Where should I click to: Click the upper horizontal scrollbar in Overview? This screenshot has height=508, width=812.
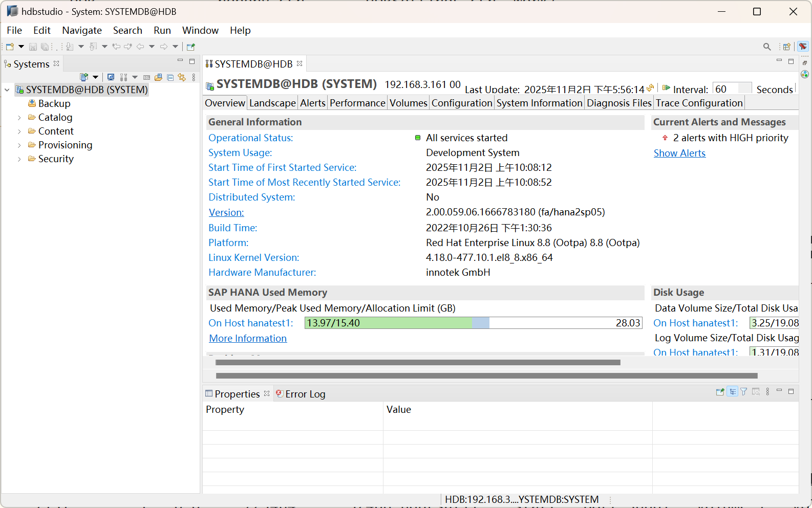click(x=418, y=363)
